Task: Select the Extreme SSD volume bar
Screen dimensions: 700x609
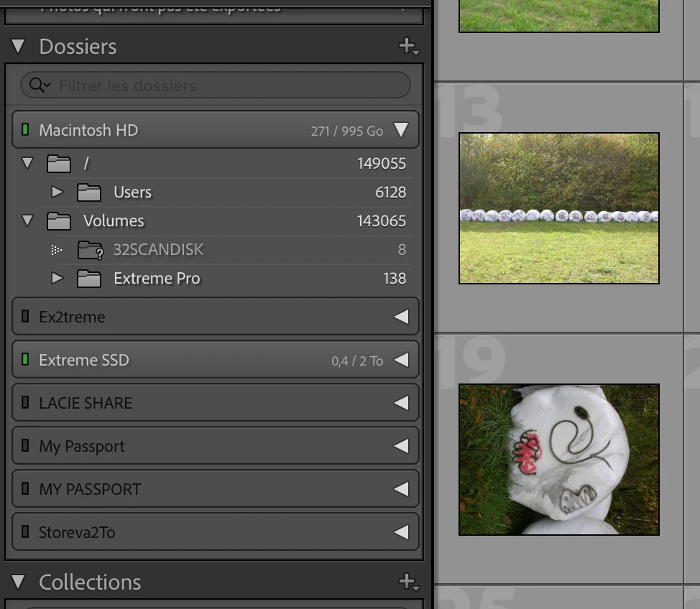Action: [215, 360]
